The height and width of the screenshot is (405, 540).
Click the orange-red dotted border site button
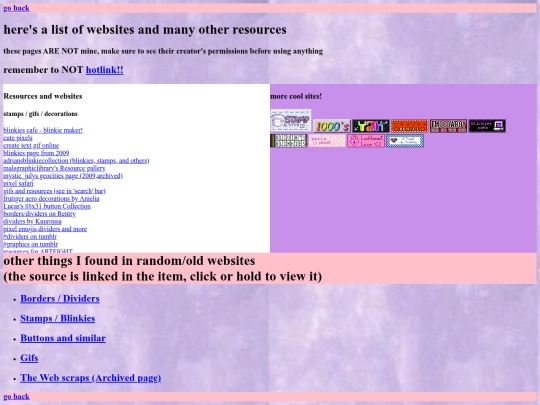[x=409, y=126]
